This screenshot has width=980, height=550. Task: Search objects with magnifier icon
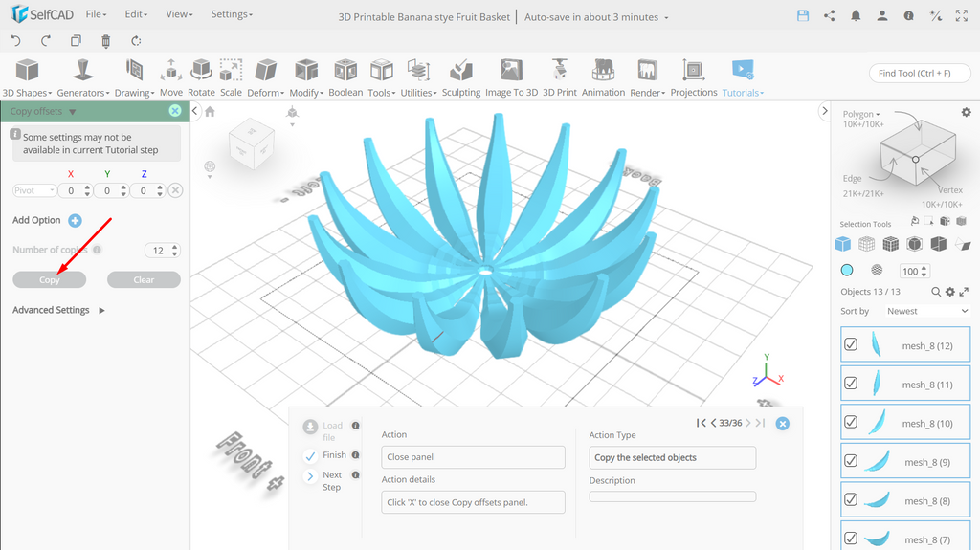click(x=936, y=292)
